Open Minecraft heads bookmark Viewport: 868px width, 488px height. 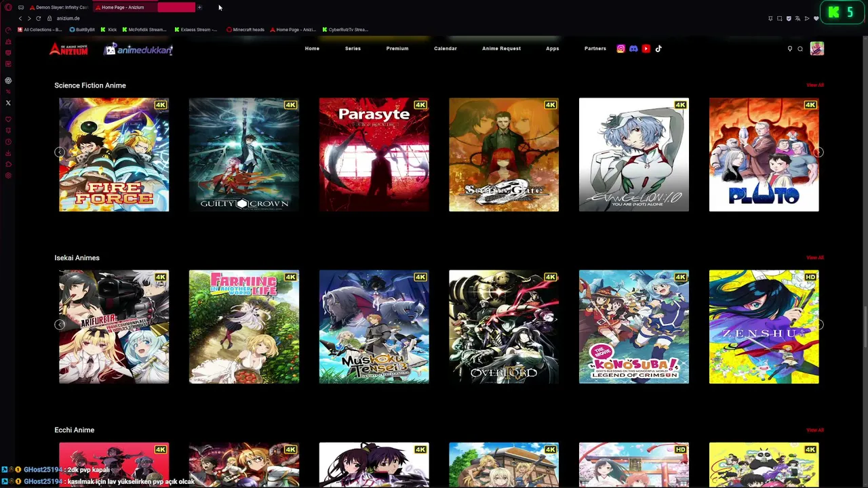point(245,30)
